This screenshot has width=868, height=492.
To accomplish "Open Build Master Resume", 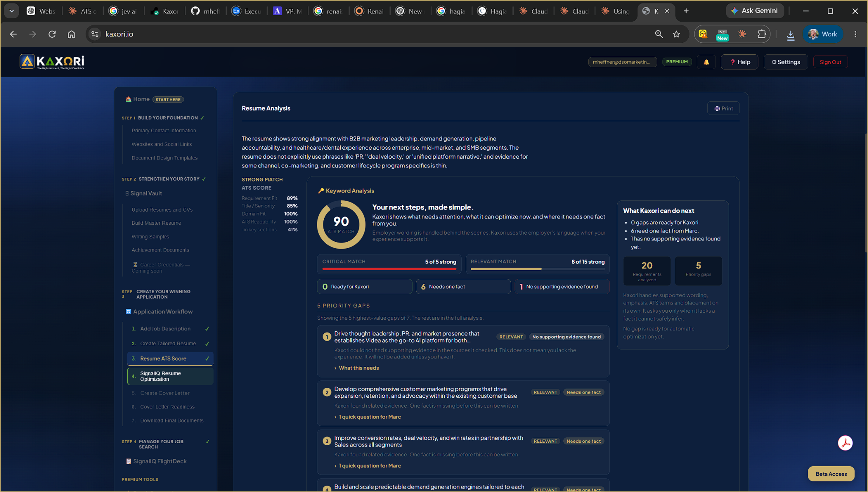I will point(156,223).
